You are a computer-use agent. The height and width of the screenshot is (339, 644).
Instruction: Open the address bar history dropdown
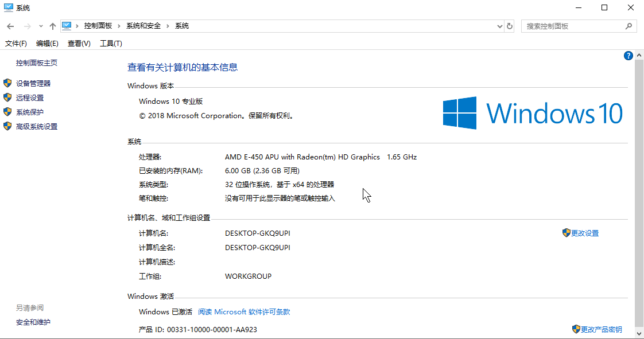499,26
